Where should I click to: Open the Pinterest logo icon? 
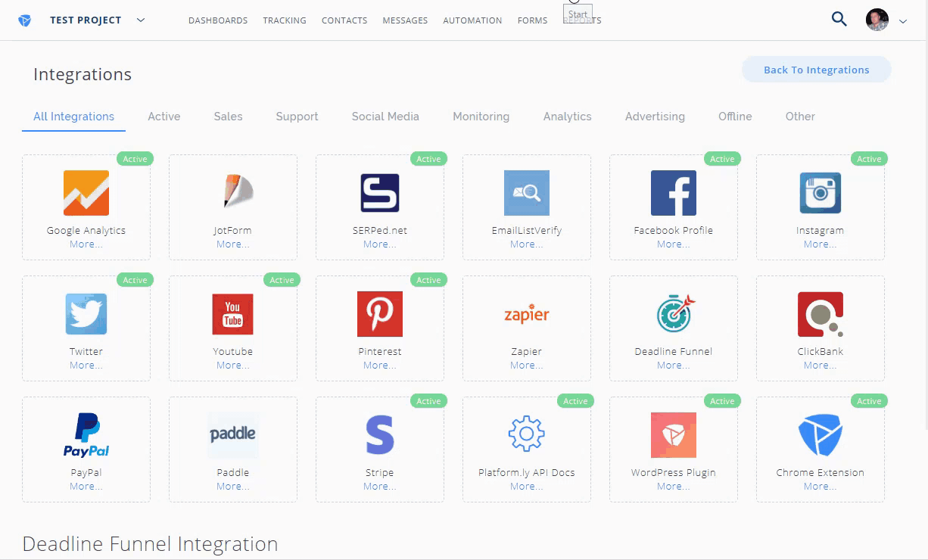click(380, 314)
